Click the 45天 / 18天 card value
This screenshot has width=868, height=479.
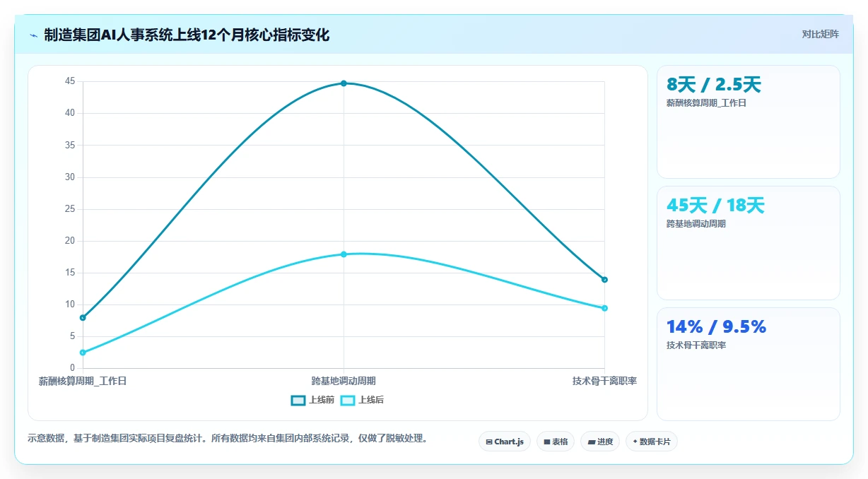pos(715,206)
